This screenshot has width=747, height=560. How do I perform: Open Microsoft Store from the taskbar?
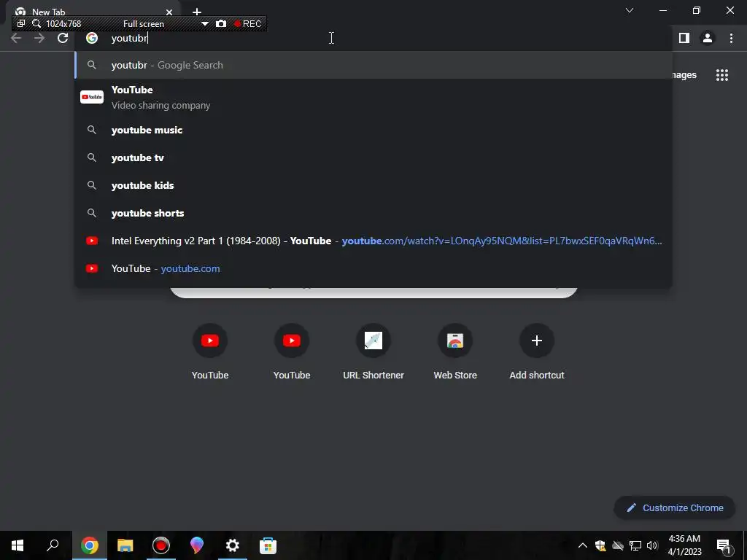click(268, 545)
